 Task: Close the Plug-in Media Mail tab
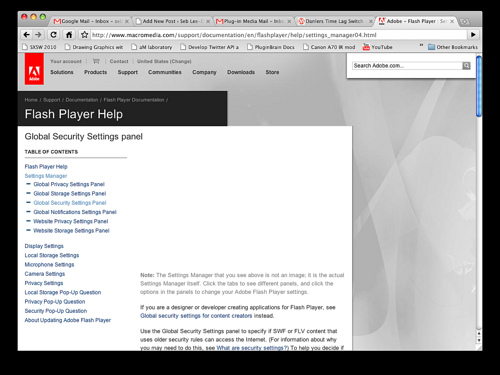(x=289, y=21)
